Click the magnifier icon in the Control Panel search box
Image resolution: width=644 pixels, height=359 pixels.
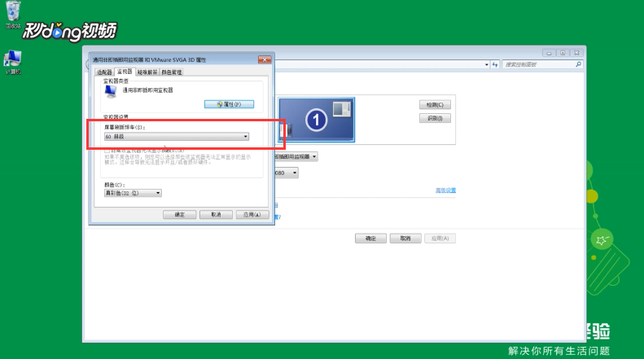coord(578,64)
